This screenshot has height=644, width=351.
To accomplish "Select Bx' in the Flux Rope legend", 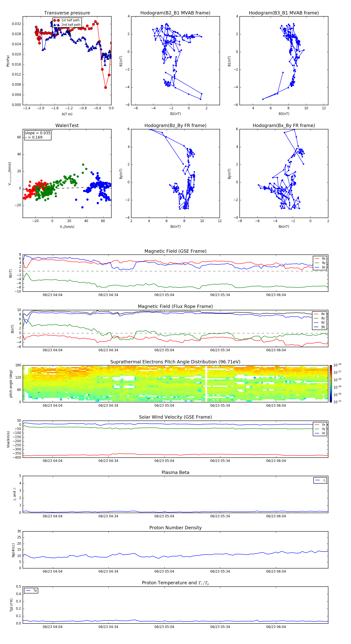I will coord(320,314).
